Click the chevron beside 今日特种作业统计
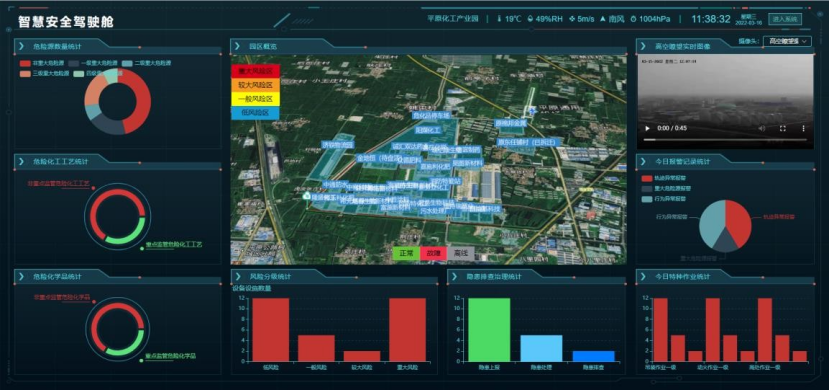Viewport: 830px width, 390px height. pos(643,276)
